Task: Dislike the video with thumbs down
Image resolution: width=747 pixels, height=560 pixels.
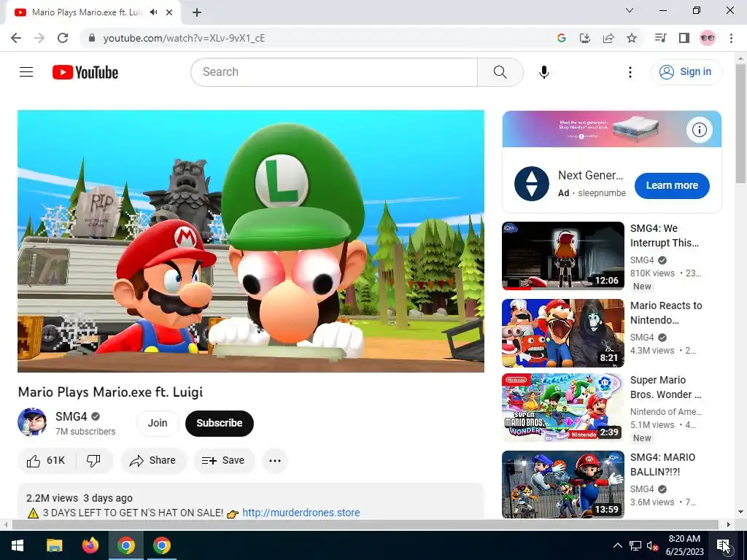Action: coord(93,461)
